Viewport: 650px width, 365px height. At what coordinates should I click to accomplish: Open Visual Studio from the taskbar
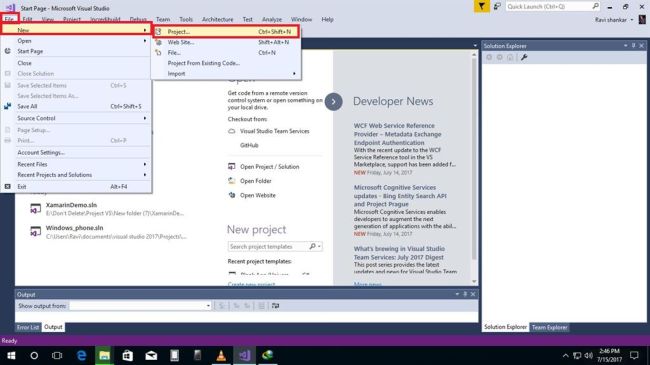click(245, 355)
